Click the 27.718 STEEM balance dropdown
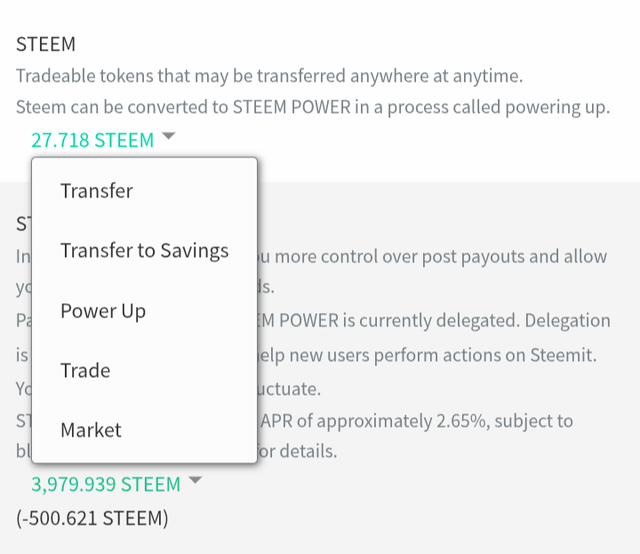 point(93,140)
